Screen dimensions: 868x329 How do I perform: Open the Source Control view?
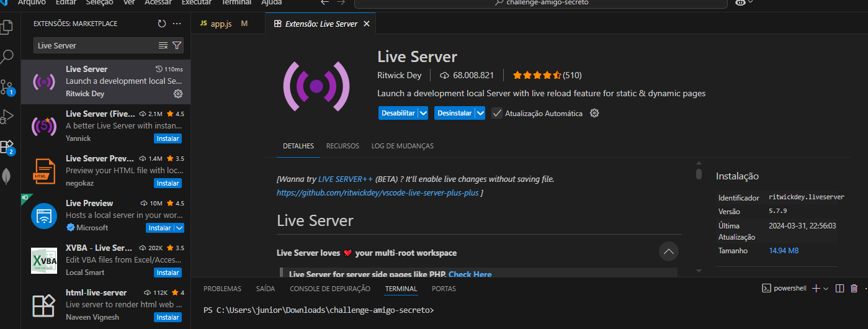pos(7,87)
